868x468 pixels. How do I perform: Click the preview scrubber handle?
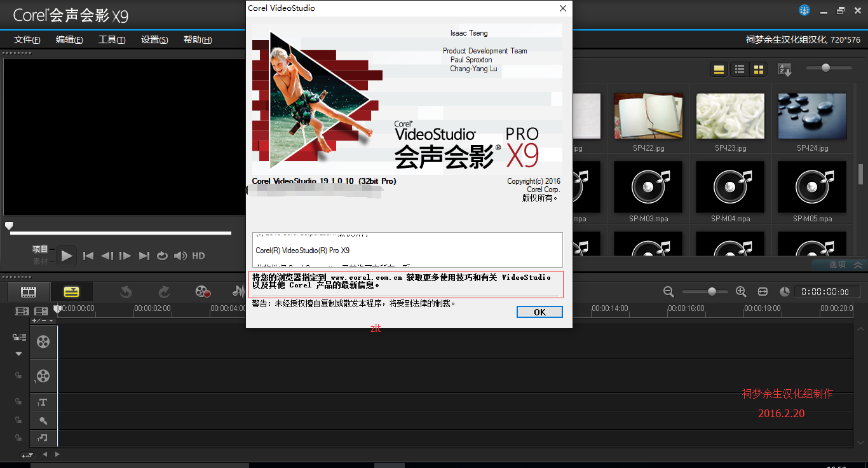(9, 226)
